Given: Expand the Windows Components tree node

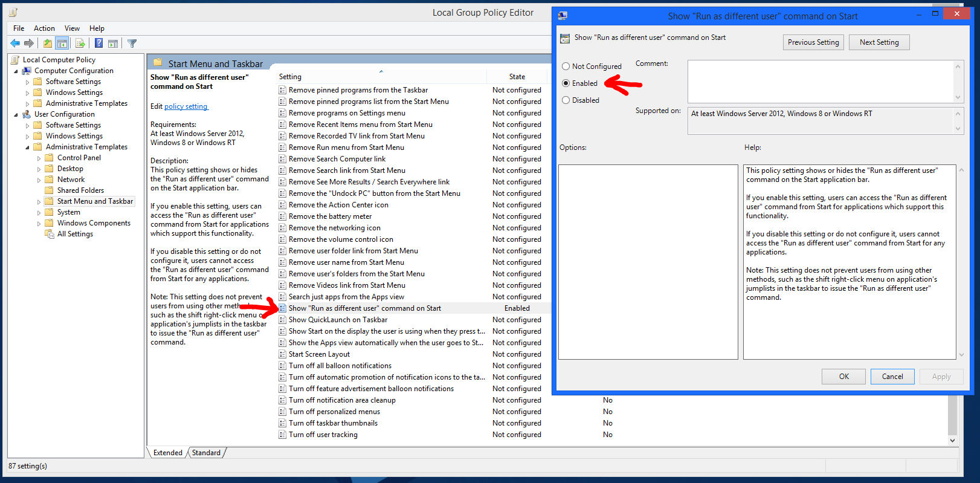Looking at the screenshot, I should 39,224.
